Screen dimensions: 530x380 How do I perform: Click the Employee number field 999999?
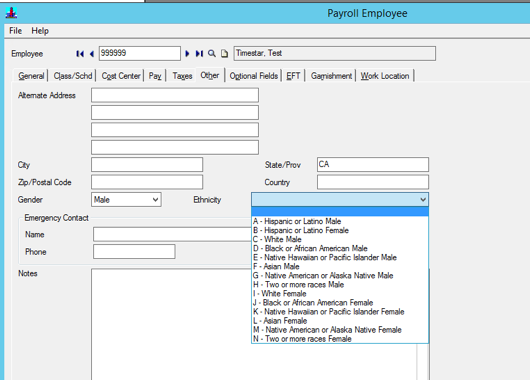pyautogui.click(x=140, y=53)
